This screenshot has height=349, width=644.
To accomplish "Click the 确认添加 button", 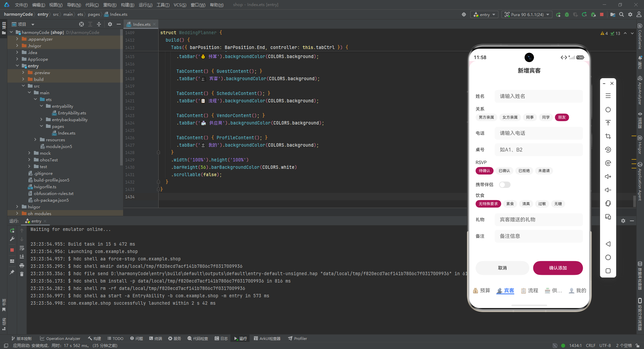I will pyautogui.click(x=558, y=268).
